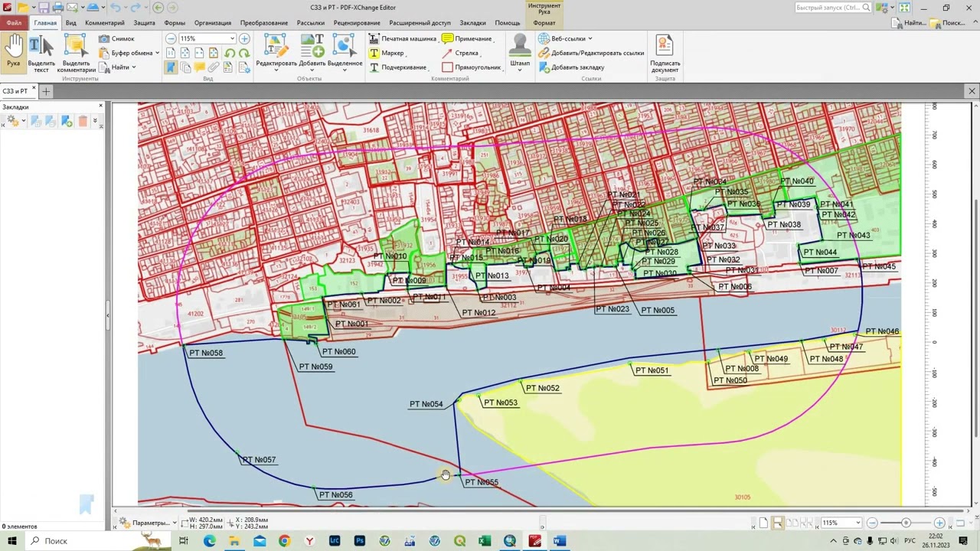The width and height of the screenshot is (980, 551).
Task: Open the Формат contextual tab
Action: tap(544, 23)
